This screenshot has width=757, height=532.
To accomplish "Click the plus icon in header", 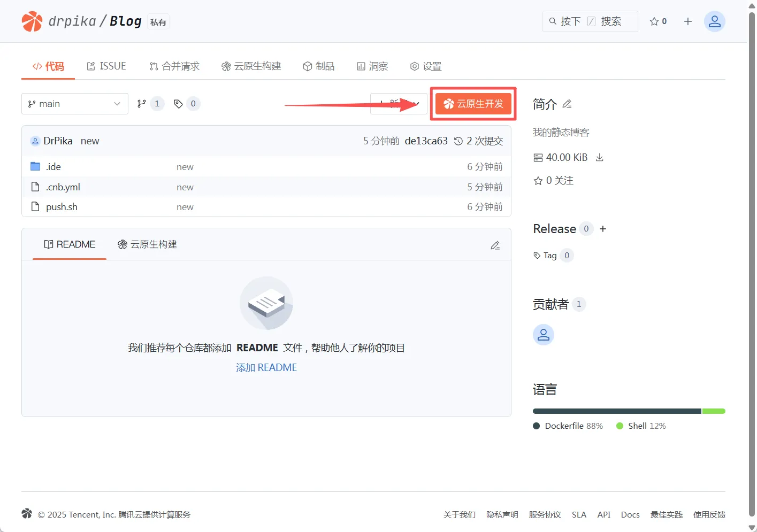I will click(688, 21).
